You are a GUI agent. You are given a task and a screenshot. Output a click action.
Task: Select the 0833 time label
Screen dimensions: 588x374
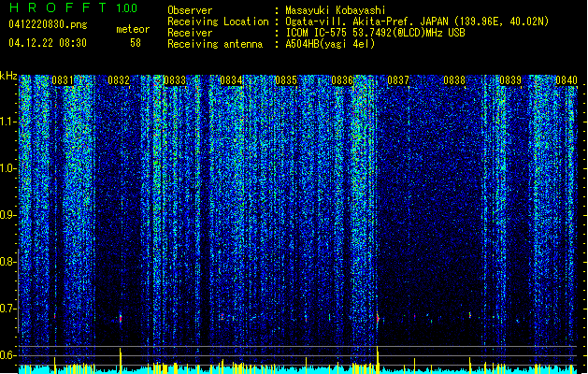pyautogui.click(x=175, y=80)
